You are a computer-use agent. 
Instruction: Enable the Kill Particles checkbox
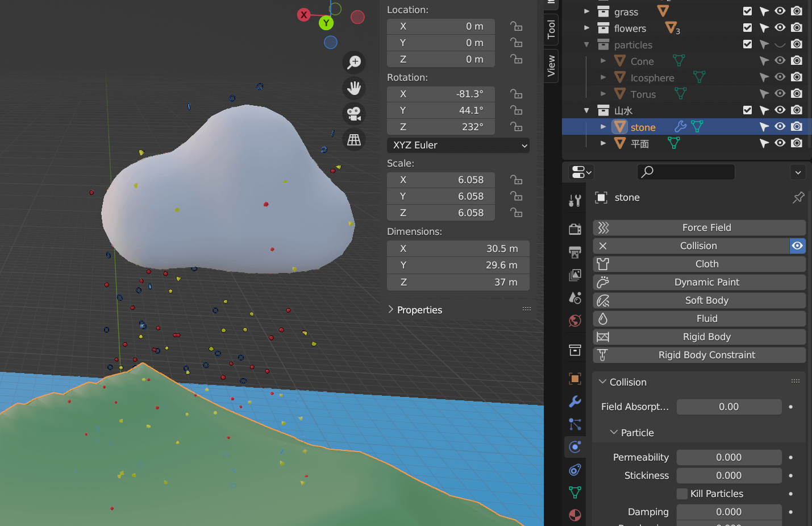click(682, 494)
